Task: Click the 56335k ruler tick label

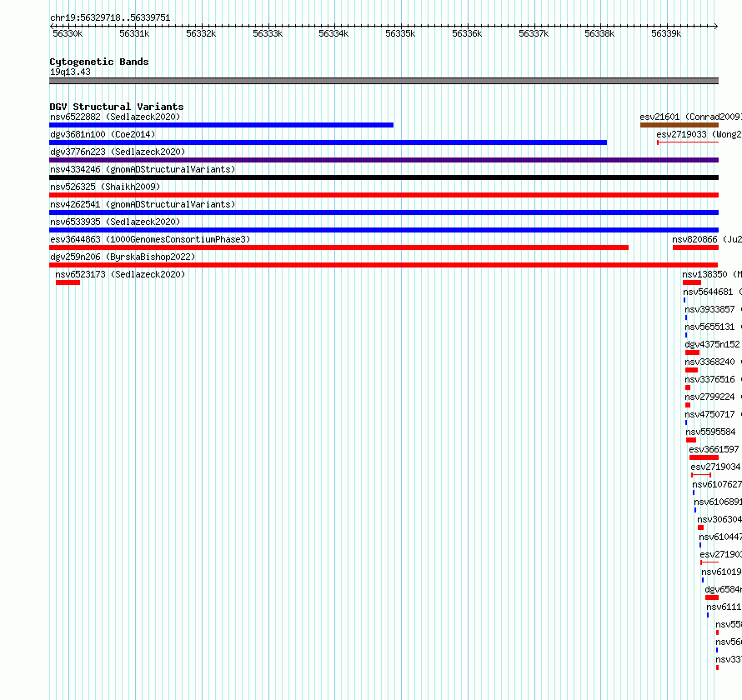Action: [x=400, y=33]
